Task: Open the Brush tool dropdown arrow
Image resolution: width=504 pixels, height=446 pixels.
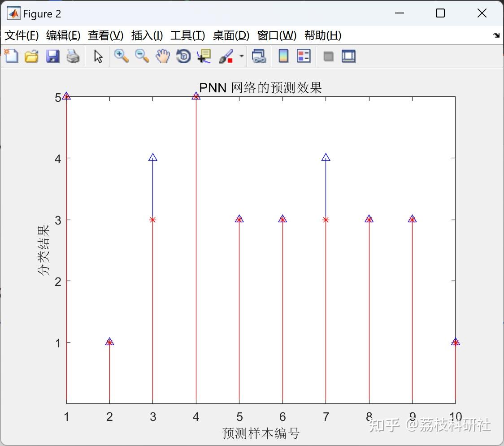Action: pyautogui.click(x=241, y=56)
